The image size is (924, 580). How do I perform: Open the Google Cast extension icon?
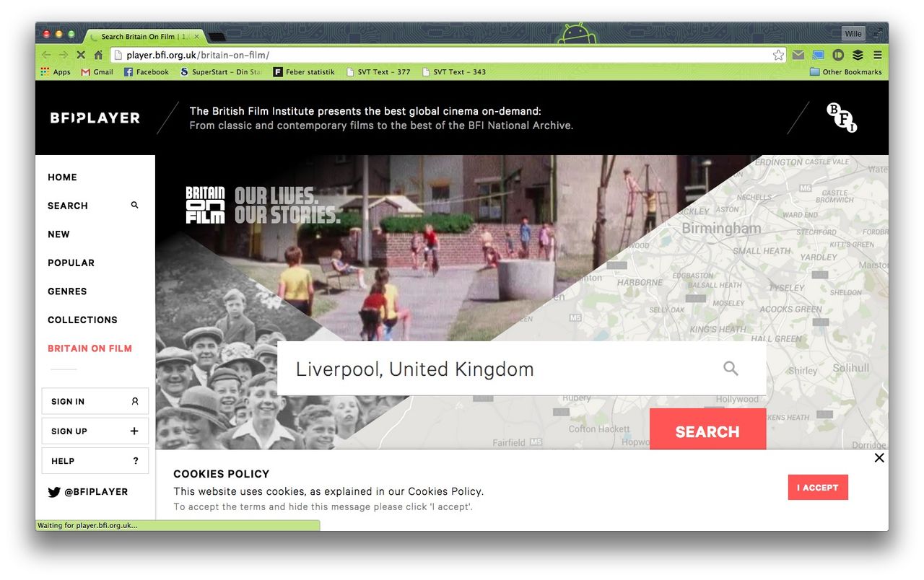[818, 55]
